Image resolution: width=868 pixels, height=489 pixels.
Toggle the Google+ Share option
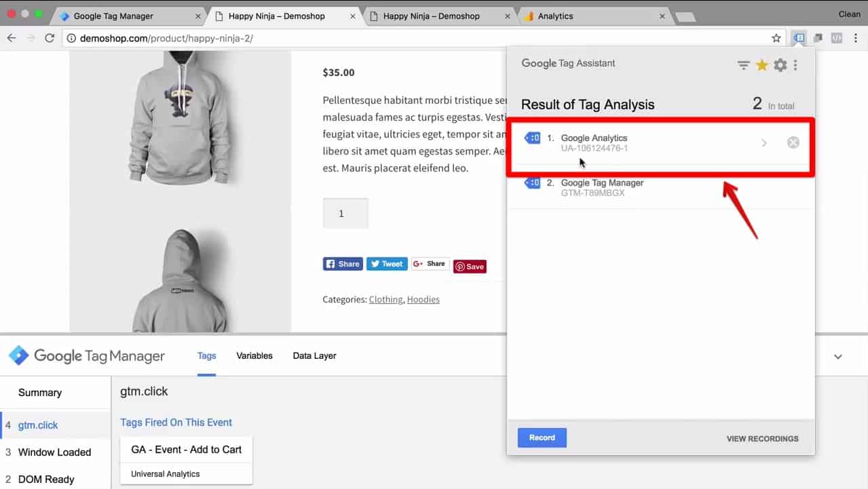(x=430, y=264)
